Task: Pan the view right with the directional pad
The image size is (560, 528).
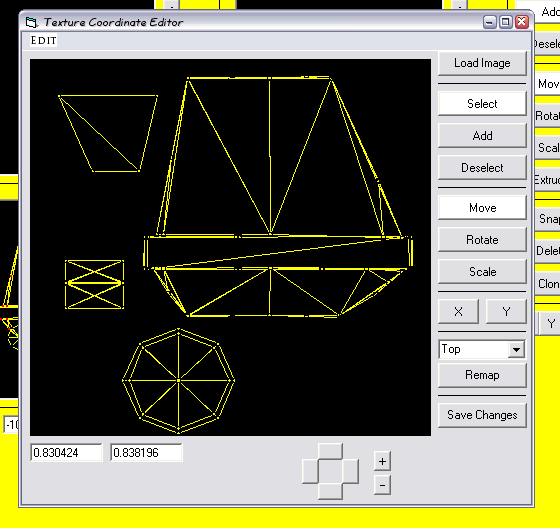Action: click(x=350, y=471)
